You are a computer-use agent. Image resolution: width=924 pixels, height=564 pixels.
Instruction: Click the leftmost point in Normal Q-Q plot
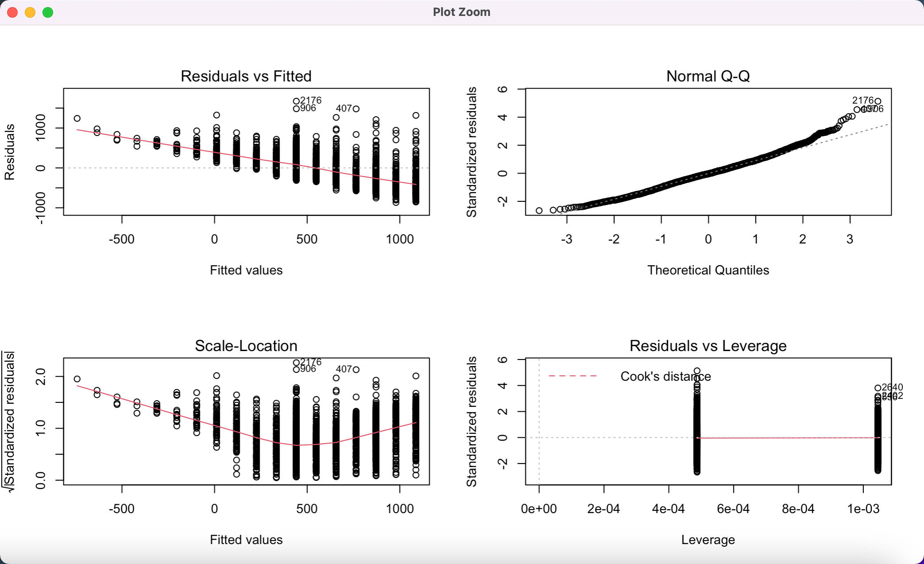tap(539, 211)
